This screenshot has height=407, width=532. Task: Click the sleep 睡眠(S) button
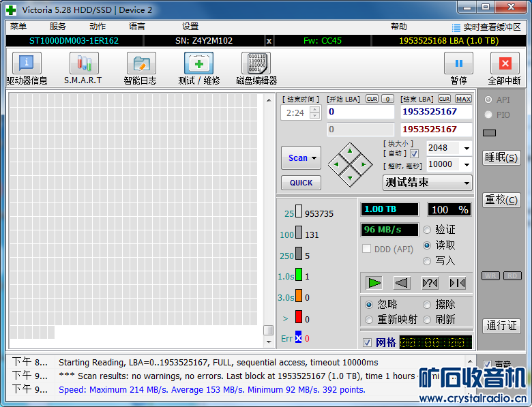tap(501, 157)
